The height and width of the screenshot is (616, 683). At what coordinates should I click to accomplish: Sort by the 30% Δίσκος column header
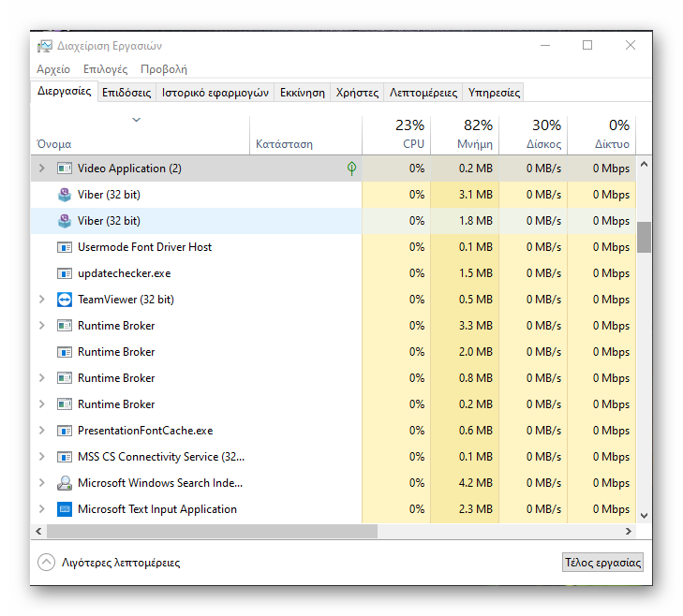pos(533,135)
